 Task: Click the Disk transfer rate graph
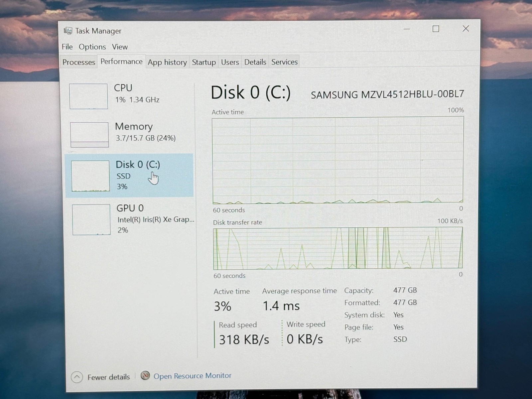click(x=338, y=248)
